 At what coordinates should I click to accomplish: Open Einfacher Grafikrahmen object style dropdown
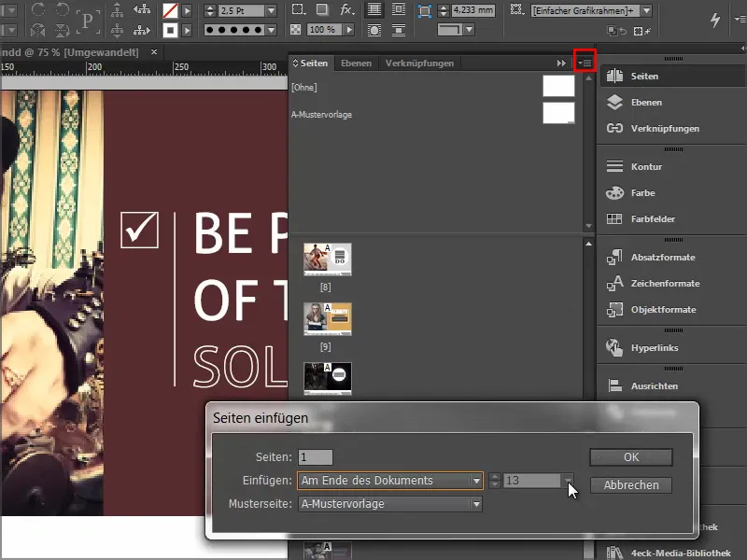click(646, 10)
